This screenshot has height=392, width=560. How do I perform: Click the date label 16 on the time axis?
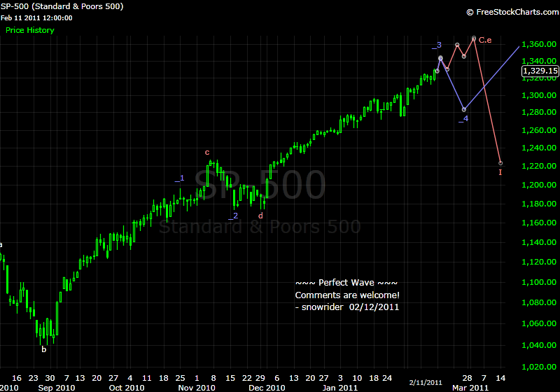[x=17, y=378]
